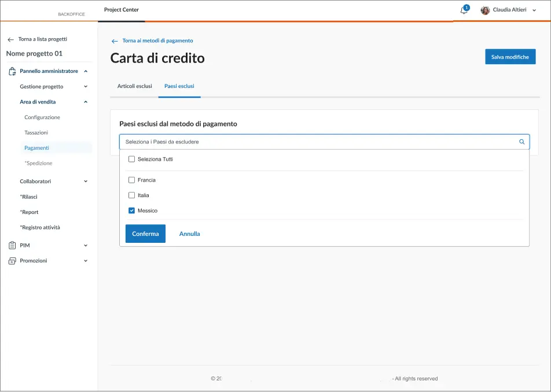Image resolution: width=551 pixels, height=392 pixels.
Task: Open the notifications bell icon
Action: [464, 10]
